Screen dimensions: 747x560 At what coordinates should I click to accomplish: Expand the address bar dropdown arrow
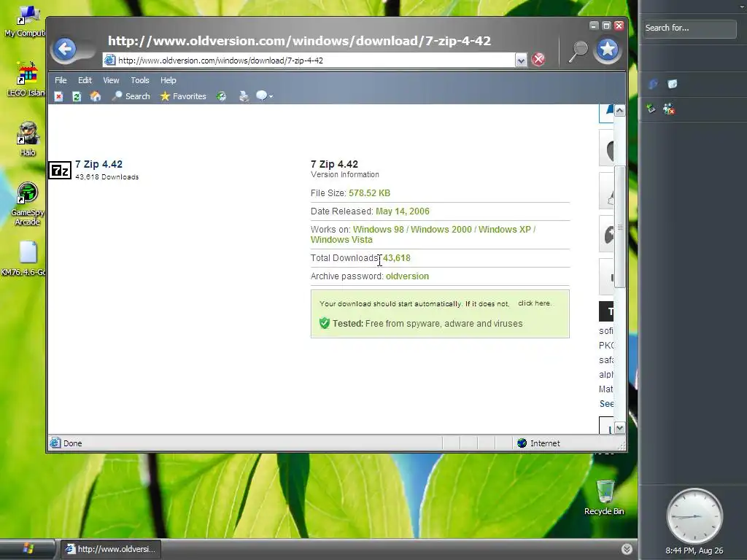click(x=521, y=61)
